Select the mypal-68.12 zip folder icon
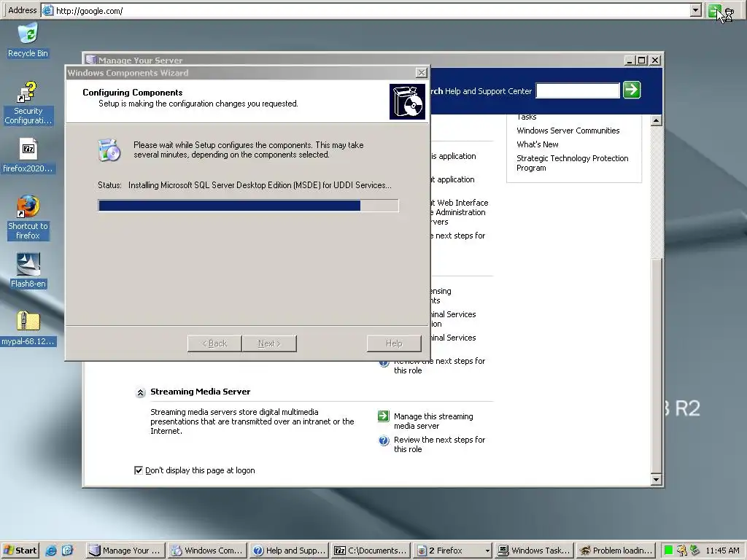 pos(28,328)
